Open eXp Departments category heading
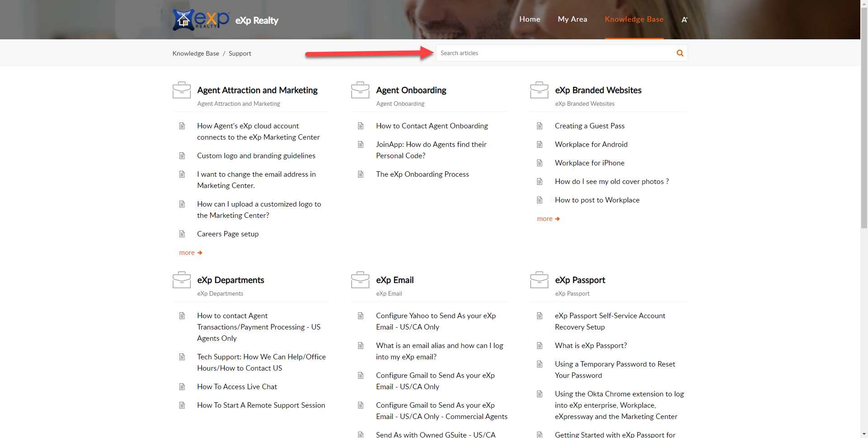This screenshot has height=438, width=868. click(x=231, y=280)
